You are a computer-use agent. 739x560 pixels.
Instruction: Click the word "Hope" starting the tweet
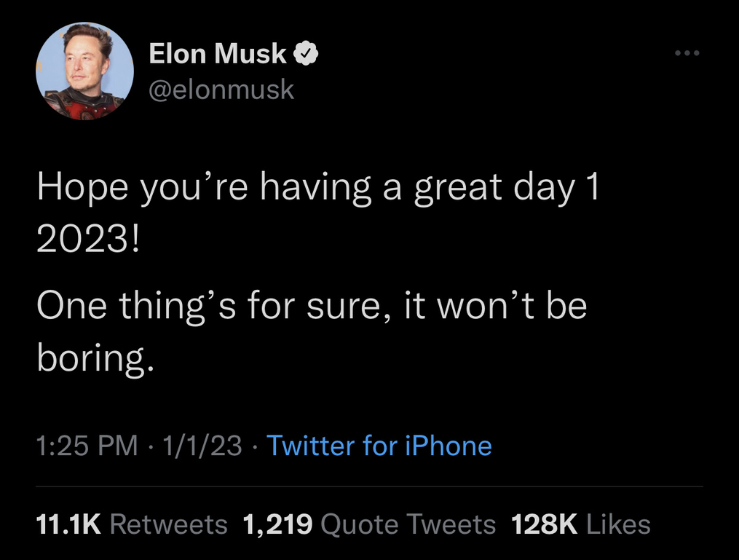(x=82, y=188)
